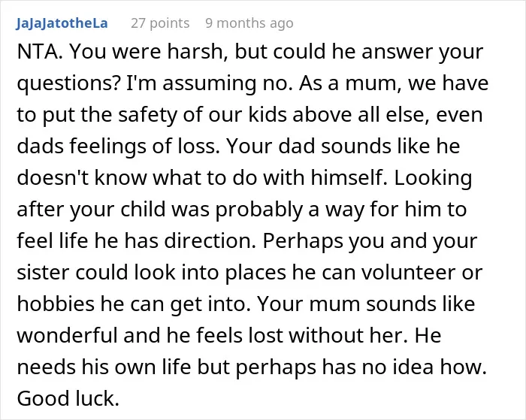Open the JaJaJatotheLa user profile
The height and width of the screenshot is (420, 526).
click(x=62, y=23)
